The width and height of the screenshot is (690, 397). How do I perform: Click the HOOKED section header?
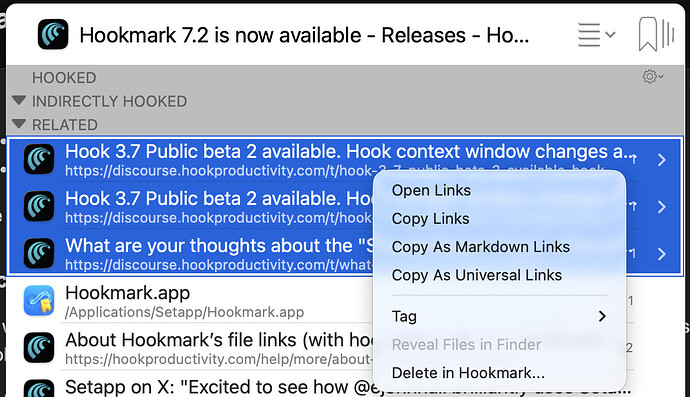(64, 78)
